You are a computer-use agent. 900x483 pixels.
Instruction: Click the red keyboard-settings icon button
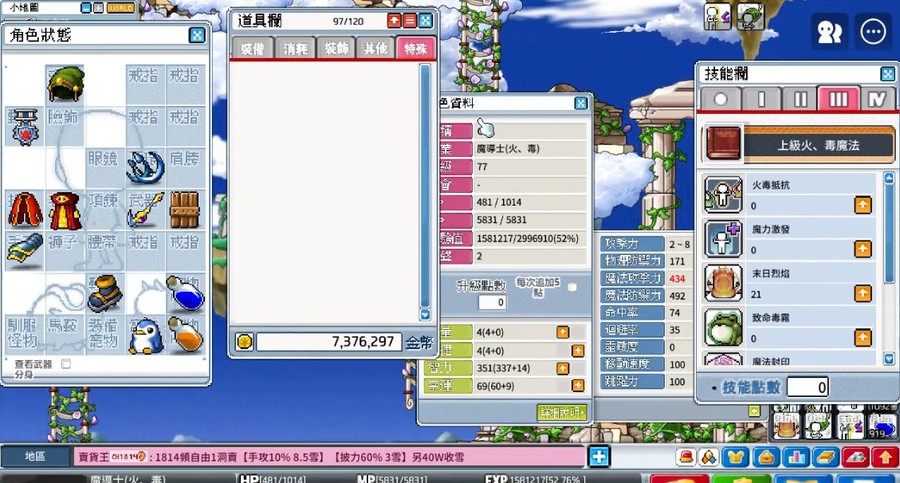pos(855,457)
